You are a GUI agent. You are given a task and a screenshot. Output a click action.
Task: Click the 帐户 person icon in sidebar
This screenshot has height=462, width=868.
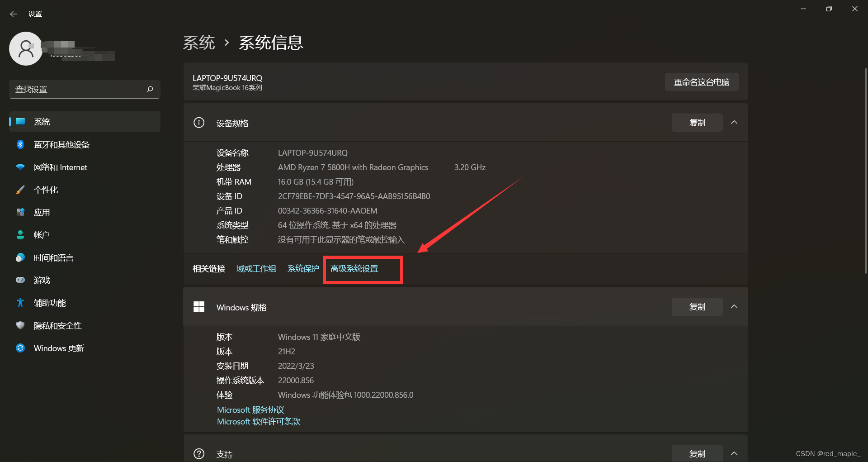(x=20, y=235)
